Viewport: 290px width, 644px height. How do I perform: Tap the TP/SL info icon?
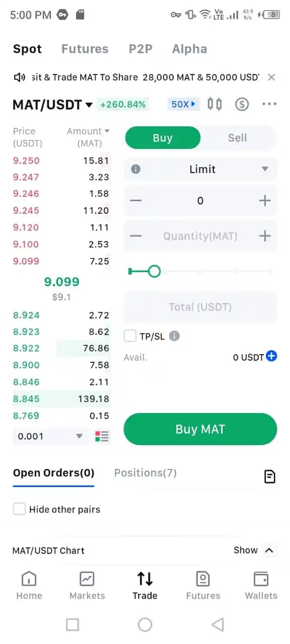pos(174,336)
